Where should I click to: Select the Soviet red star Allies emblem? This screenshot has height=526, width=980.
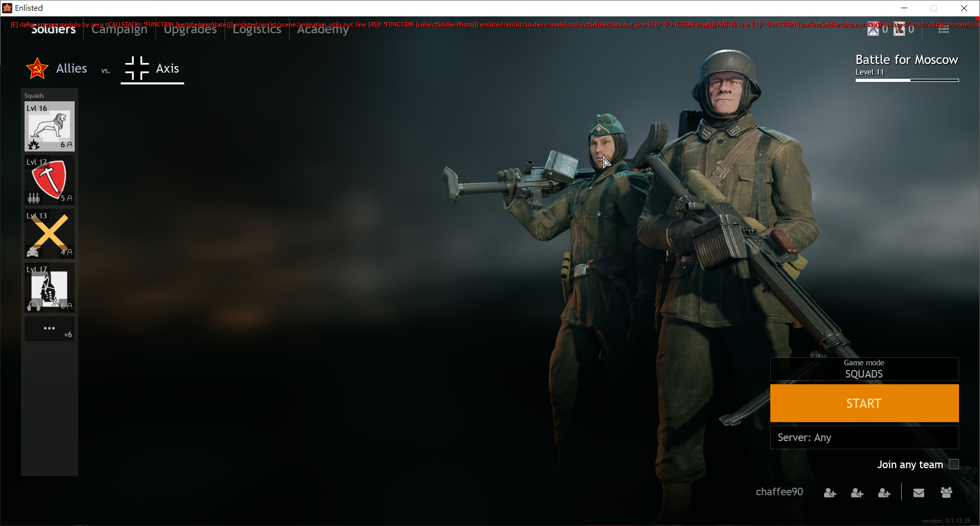pos(37,69)
